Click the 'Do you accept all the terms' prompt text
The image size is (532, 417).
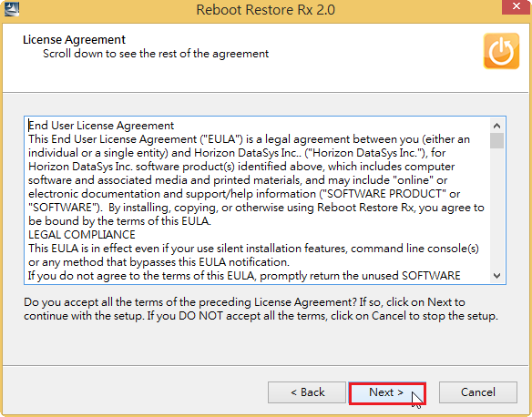click(261, 309)
